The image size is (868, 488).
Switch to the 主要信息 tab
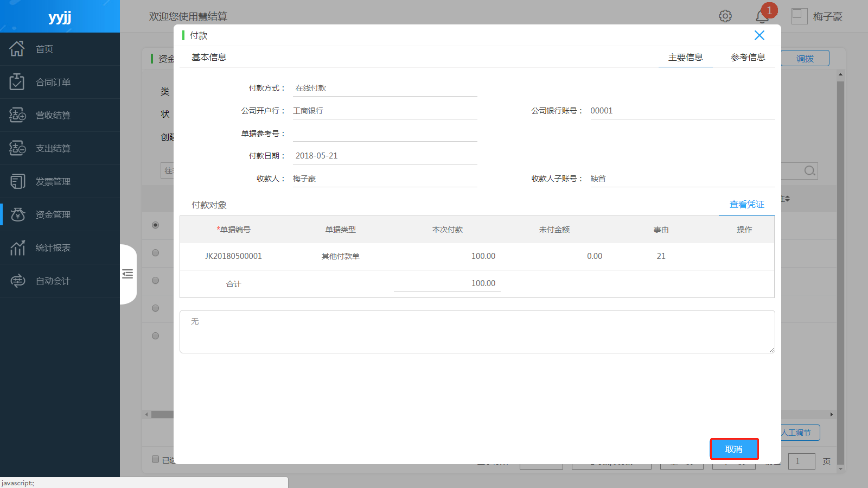(685, 58)
